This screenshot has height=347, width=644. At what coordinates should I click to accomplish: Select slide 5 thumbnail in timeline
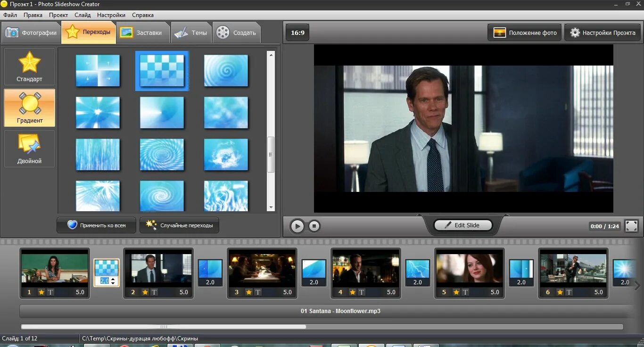click(470, 268)
